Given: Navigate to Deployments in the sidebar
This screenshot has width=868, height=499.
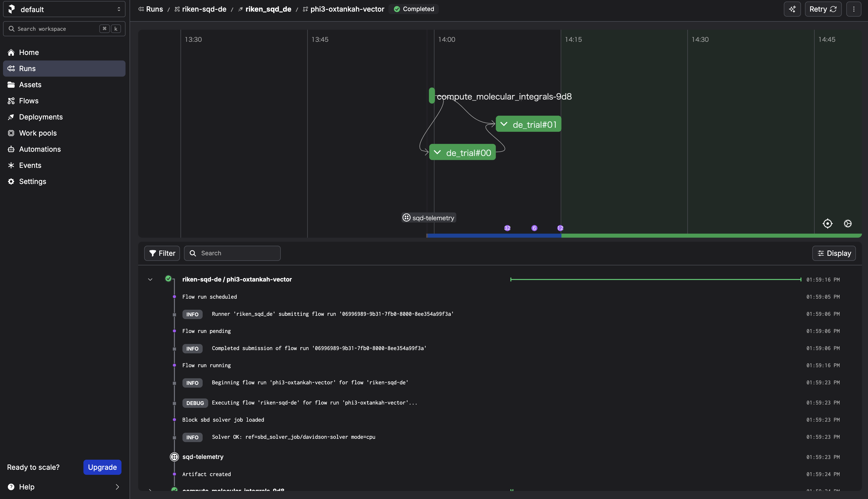Looking at the screenshot, I should tap(41, 117).
